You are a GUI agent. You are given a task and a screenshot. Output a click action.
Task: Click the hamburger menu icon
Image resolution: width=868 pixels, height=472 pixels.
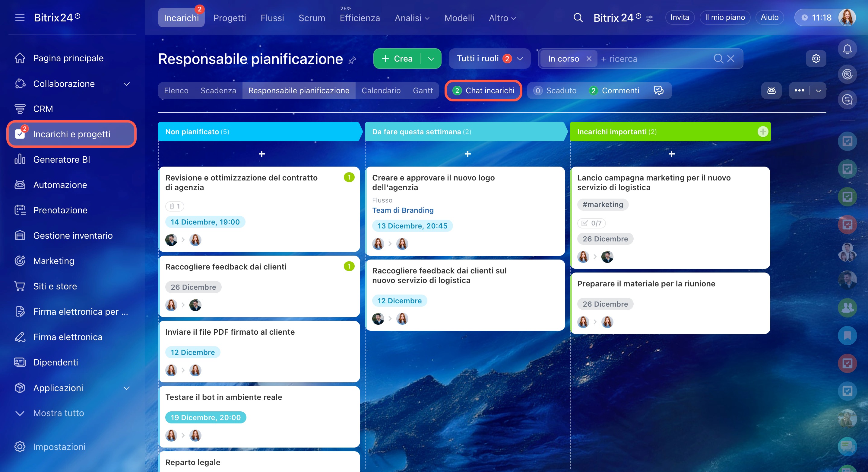coord(20,18)
